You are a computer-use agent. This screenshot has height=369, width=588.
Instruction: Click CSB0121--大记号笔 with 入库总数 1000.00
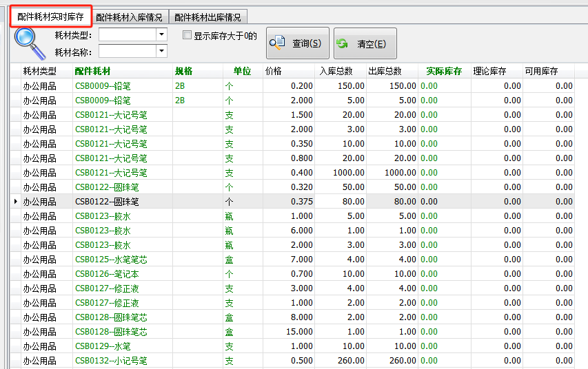pyautogui.click(x=292, y=173)
